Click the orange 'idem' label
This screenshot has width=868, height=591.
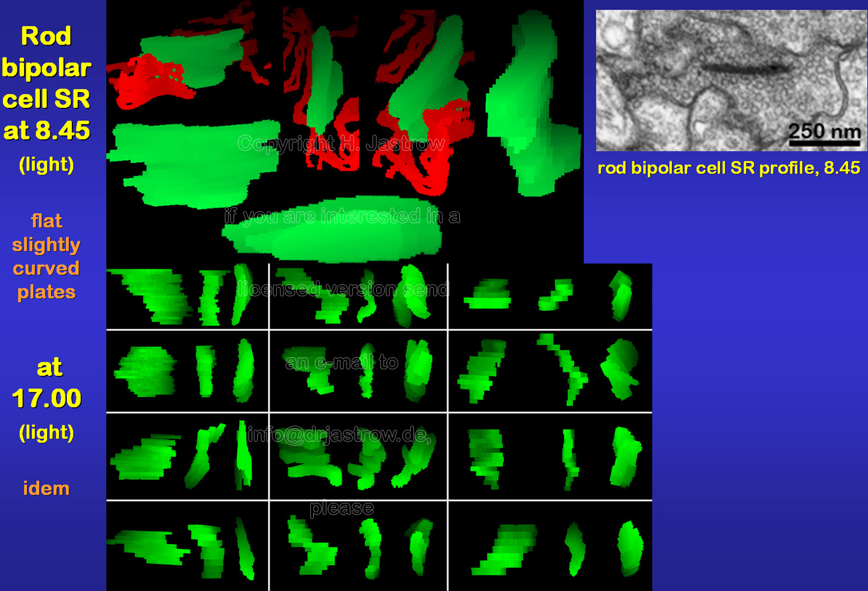click(x=46, y=488)
